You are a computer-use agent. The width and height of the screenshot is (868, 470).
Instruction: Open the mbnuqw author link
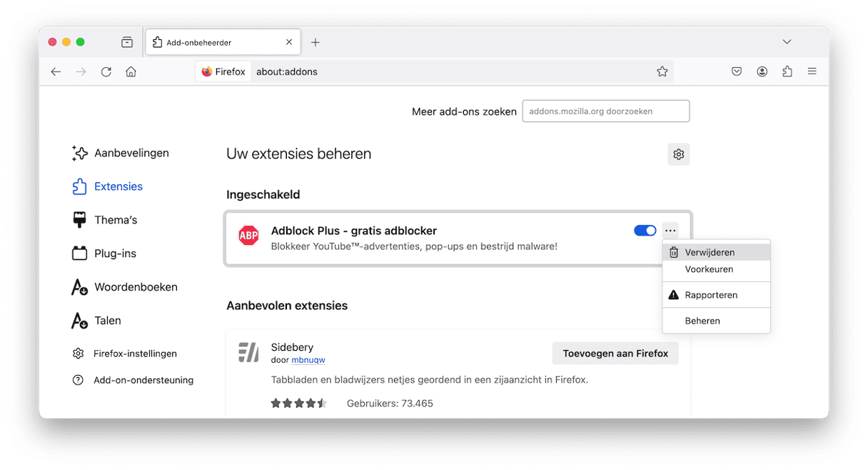(308, 360)
